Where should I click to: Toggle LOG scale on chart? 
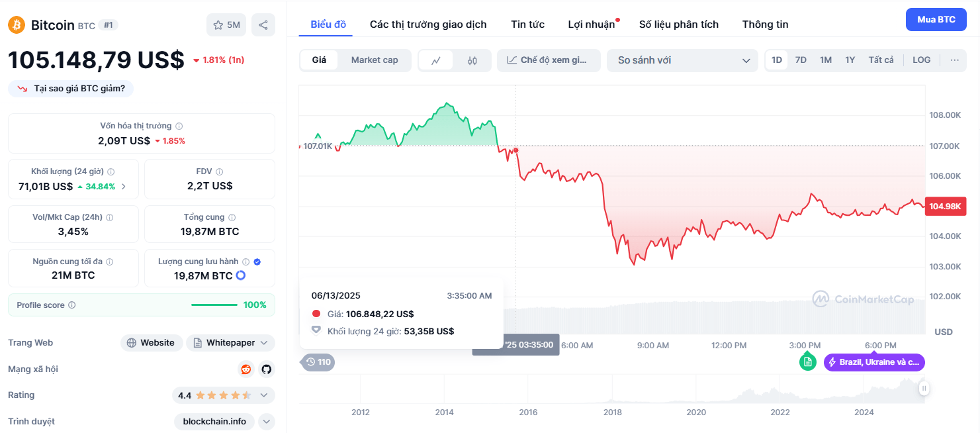point(922,60)
